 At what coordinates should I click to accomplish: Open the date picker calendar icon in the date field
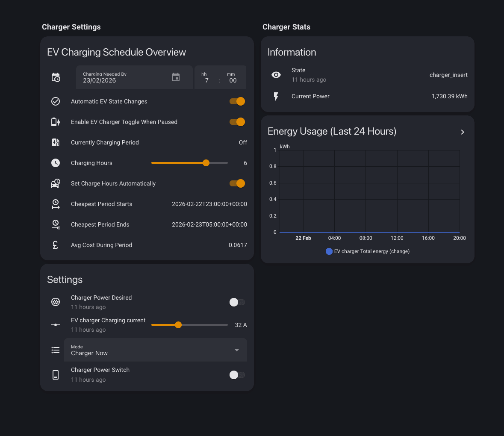click(176, 77)
